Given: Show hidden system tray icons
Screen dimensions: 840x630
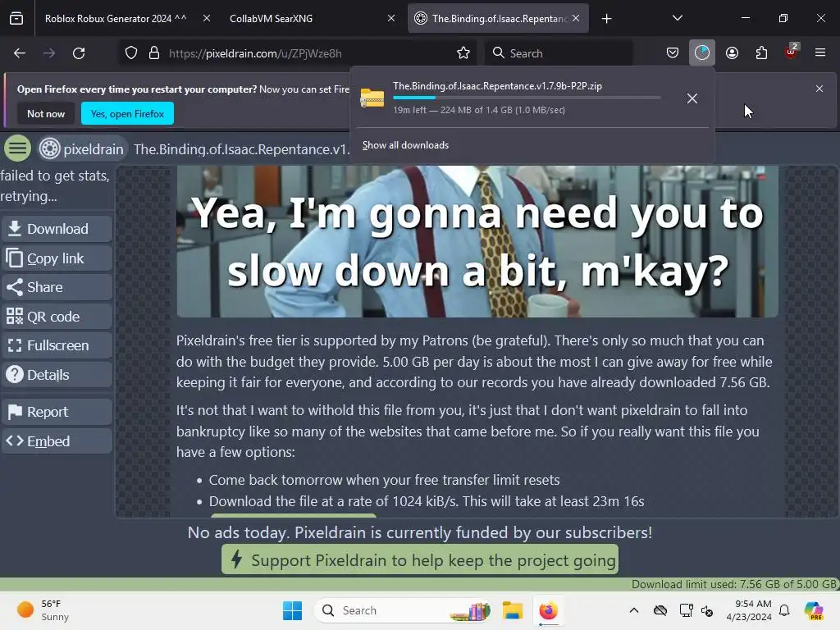Looking at the screenshot, I should coord(634,610).
